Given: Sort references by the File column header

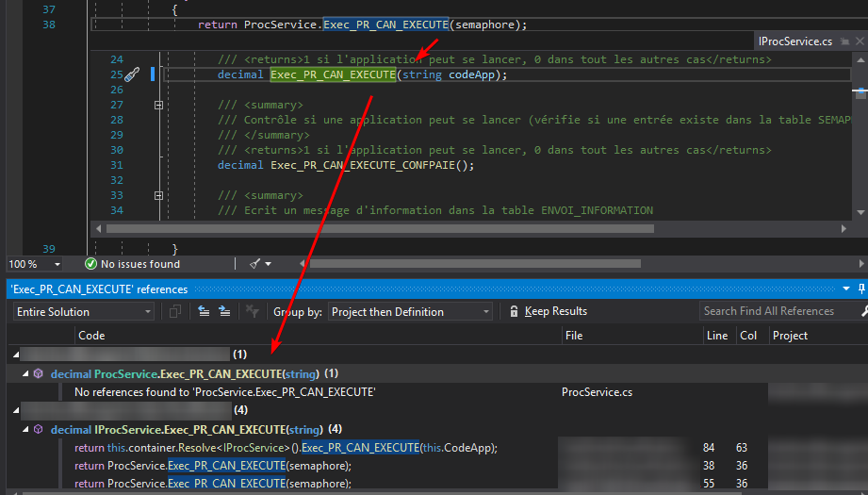Looking at the screenshot, I should click(574, 336).
